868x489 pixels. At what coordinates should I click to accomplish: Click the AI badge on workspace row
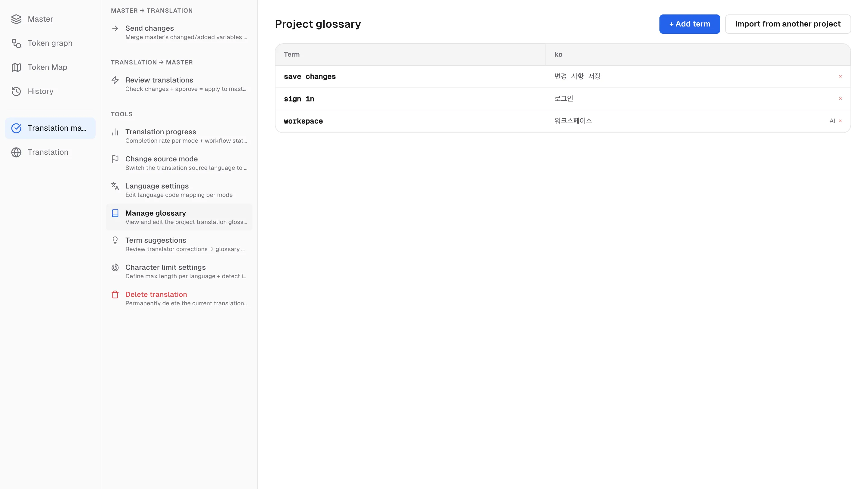tap(832, 121)
